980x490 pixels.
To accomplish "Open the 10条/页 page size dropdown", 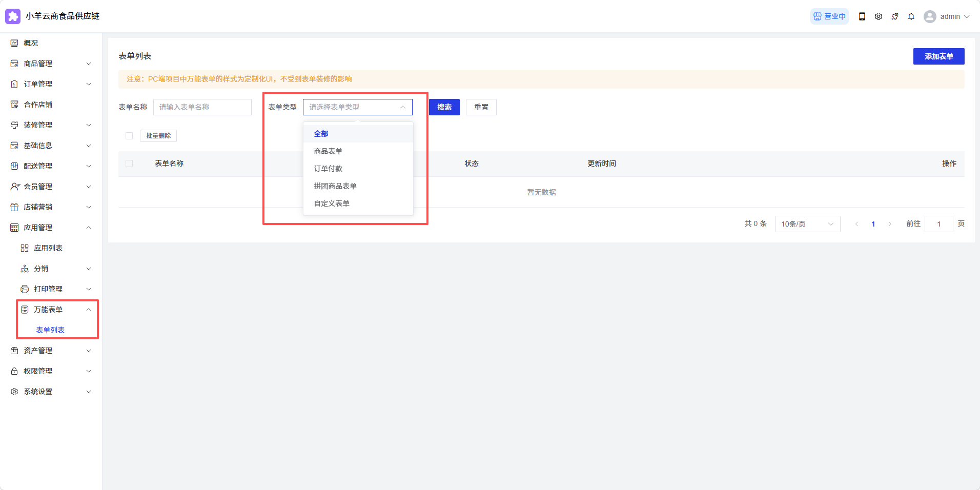I will click(x=807, y=224).
